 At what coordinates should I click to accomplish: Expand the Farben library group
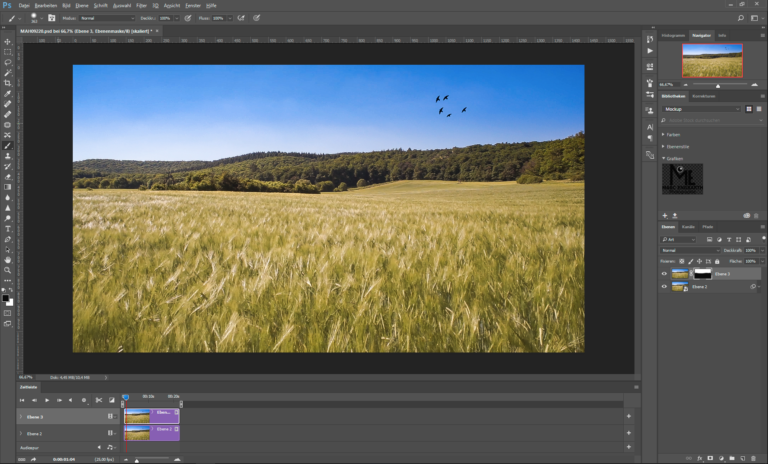click(x=663, y=134)
